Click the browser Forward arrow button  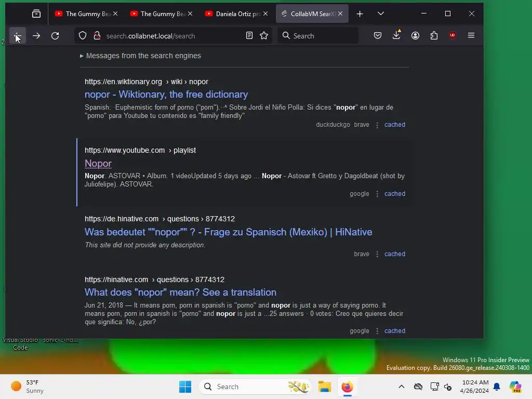click(x=36, y=36)
